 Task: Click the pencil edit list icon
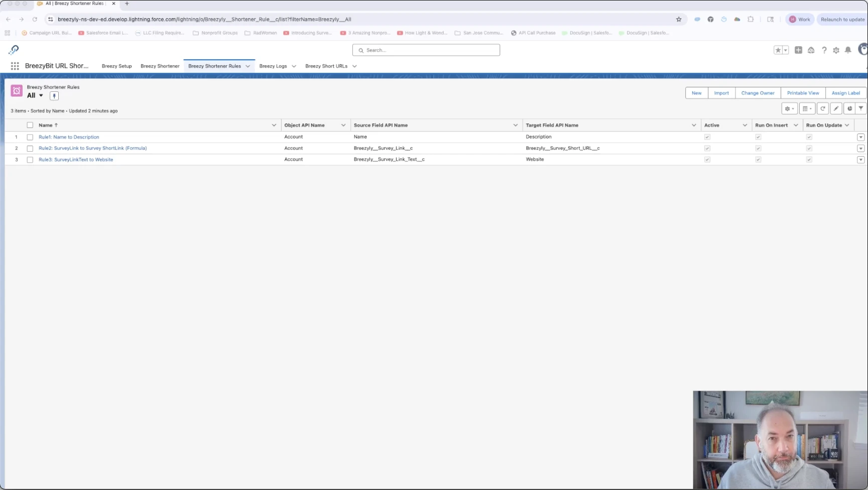(x=836, y=108)
